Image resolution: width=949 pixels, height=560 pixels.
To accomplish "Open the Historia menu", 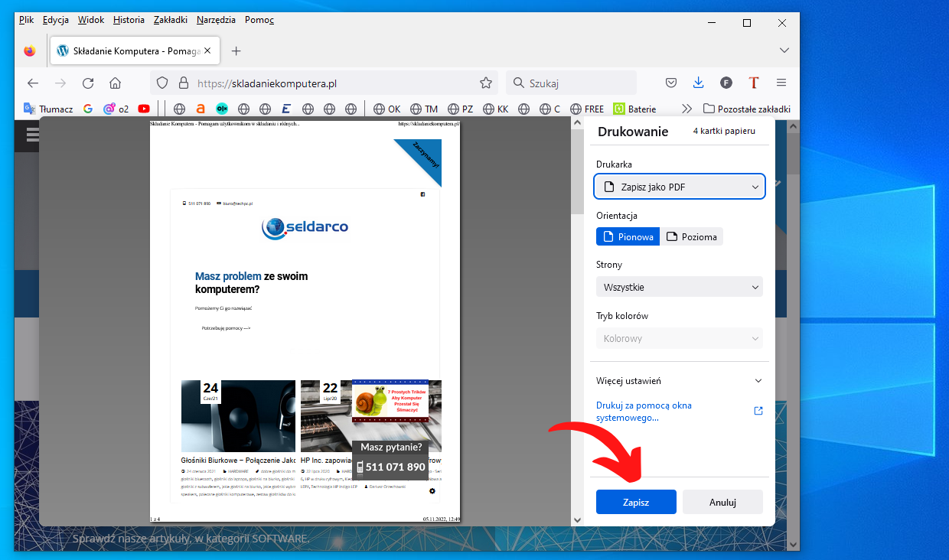I will (x=129, y=20).
